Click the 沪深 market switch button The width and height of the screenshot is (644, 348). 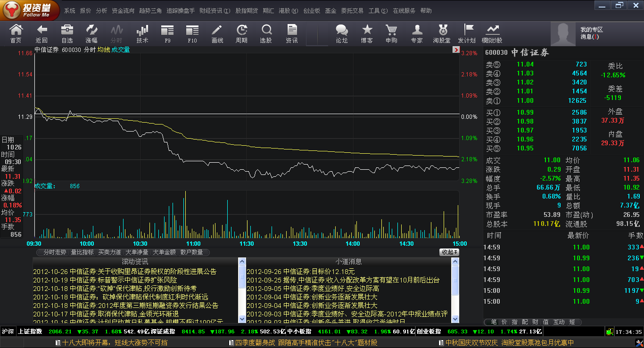[8, 331]
